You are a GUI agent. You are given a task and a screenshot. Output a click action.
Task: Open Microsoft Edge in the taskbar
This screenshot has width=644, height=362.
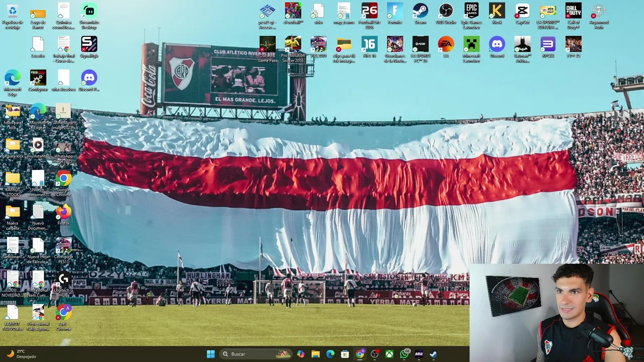tap(330, 354)
